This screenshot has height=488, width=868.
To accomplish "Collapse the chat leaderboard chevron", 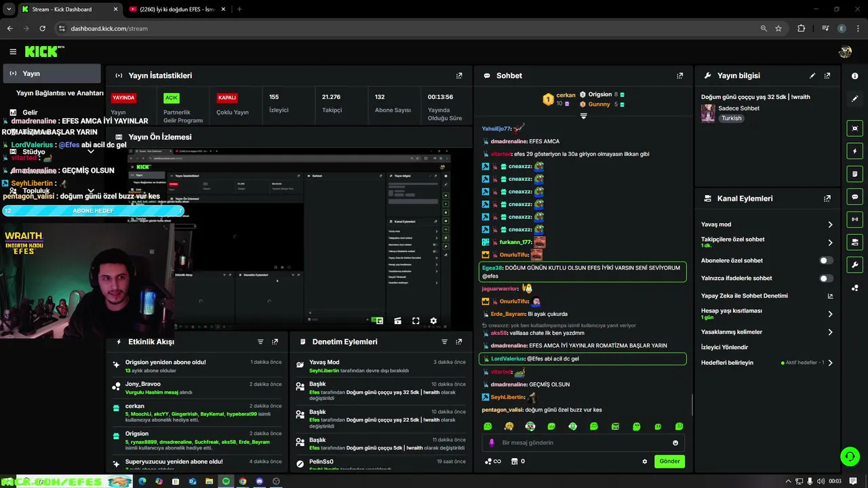I will pos(583,116).
